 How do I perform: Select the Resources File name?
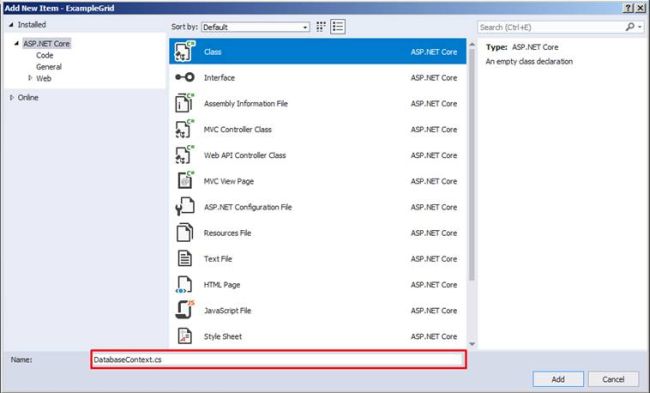tap(227, 233)
